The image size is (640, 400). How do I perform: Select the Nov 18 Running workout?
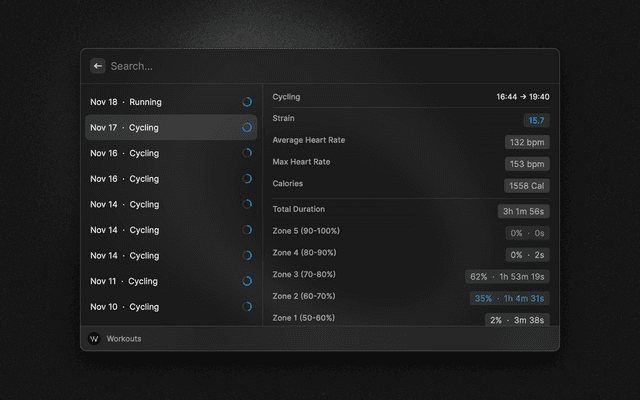click(160, 102)
